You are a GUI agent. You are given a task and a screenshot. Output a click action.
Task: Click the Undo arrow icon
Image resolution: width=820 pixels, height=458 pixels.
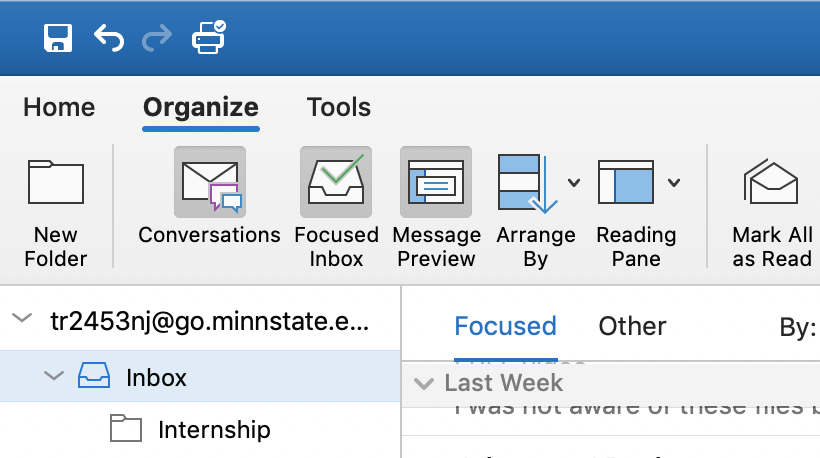[108, 38]
